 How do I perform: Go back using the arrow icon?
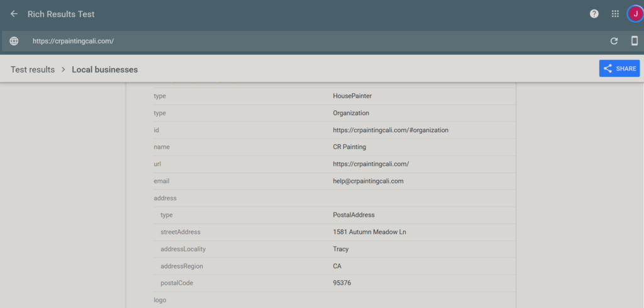[x=14, y=14]
